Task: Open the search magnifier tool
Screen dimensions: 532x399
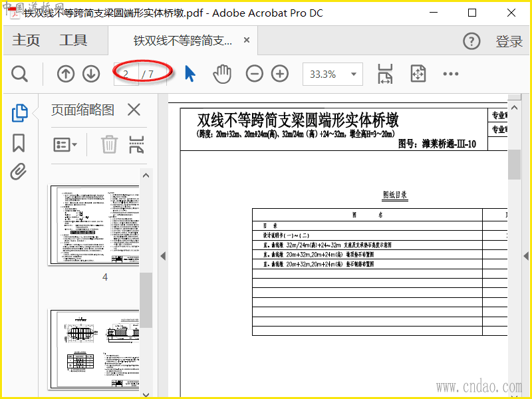Action: [19, 74]
